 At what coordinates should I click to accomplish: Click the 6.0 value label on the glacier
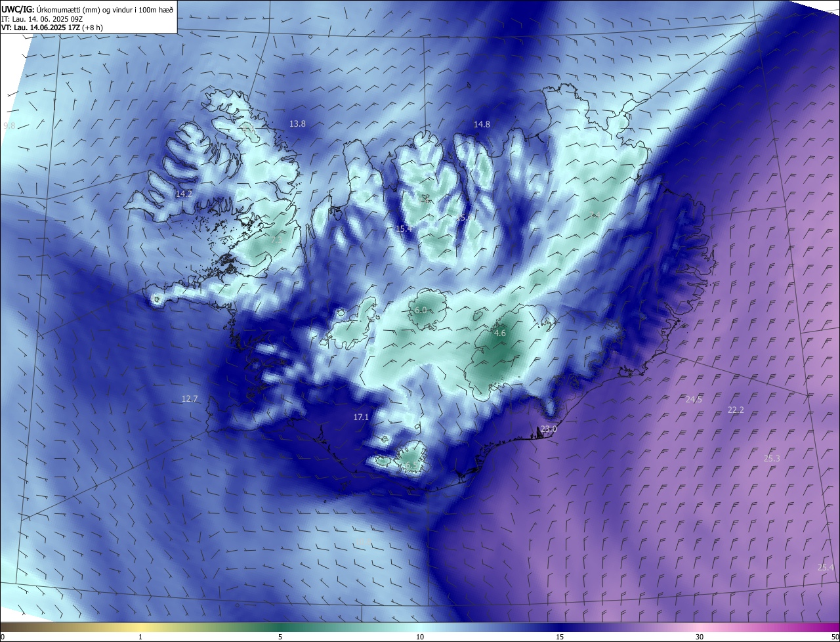421,310
